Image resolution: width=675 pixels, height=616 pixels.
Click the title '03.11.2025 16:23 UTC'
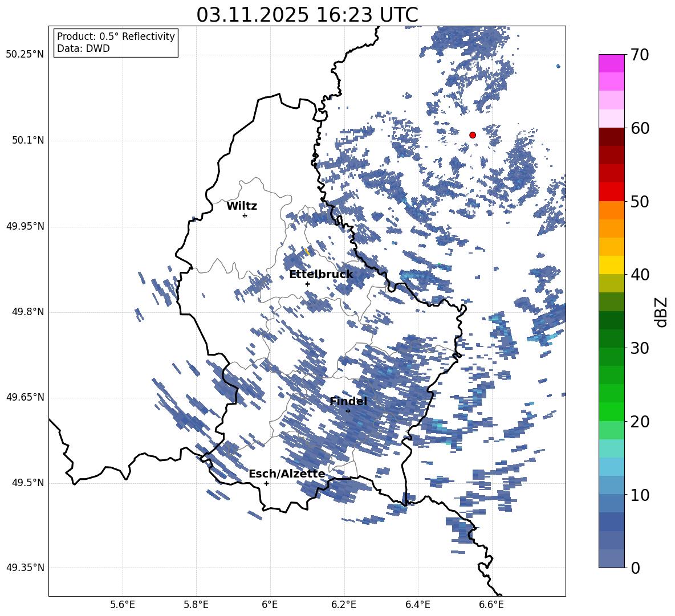pyautogui.click(x=307, y=15)
